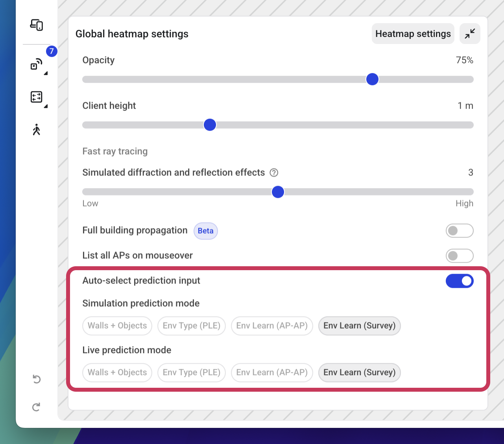Click the redo arrow icon
This screenshot has width=504, height=444.
click(x=37, y=407)
